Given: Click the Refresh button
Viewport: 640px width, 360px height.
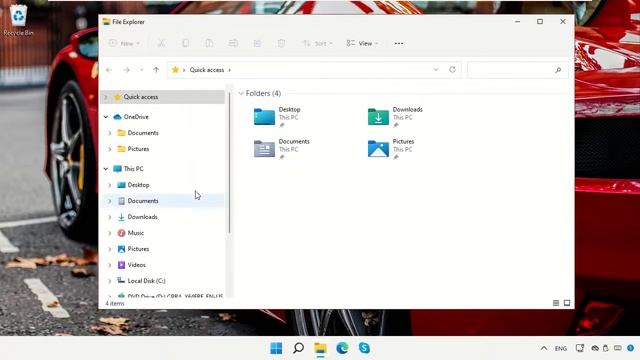Looking at the screenshot, I should tap(452, 70).
